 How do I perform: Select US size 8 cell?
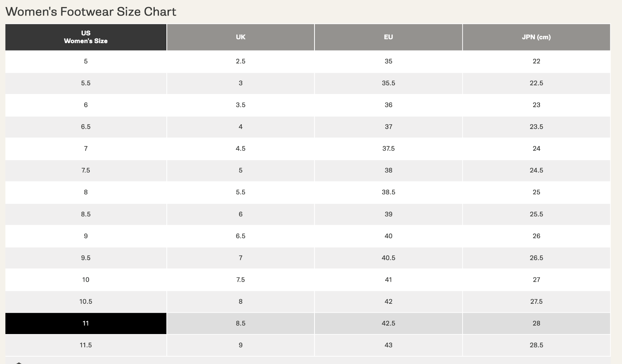click(x=86, y=192)
